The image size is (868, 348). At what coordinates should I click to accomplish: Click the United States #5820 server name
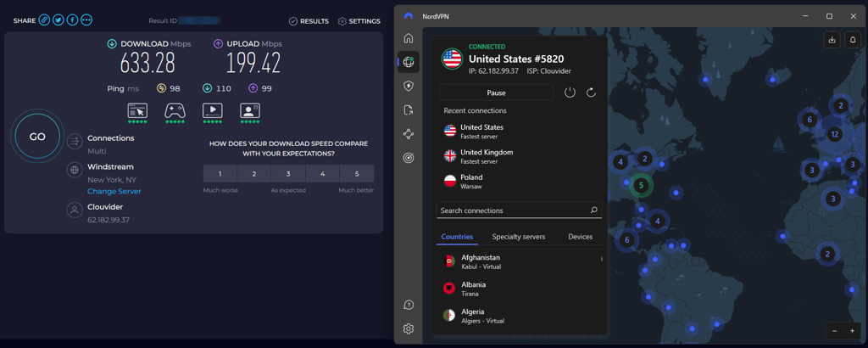pyautogui.click(x=516, y=59)
